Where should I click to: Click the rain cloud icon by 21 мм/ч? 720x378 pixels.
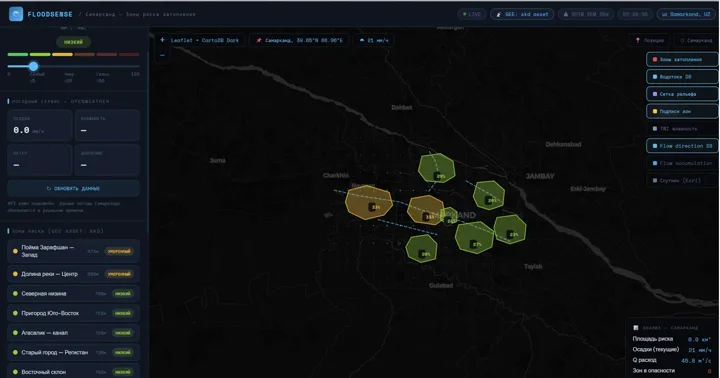coord(362,40)
